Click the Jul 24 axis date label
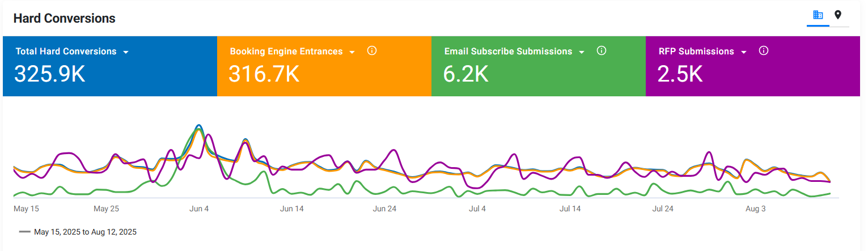Screen dimensions: 868x251 coord(663,209)
